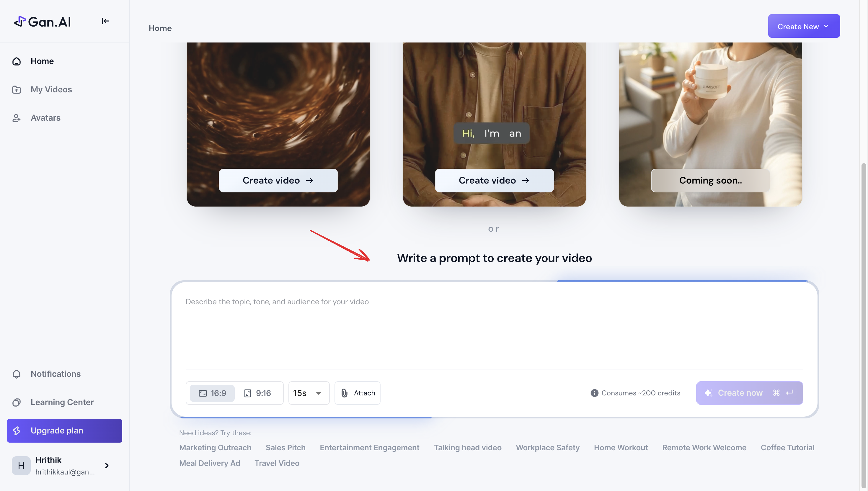Expand the Hrithik account chevron
868x491 pixels.
pyautogui.click(x=106, y=465)
